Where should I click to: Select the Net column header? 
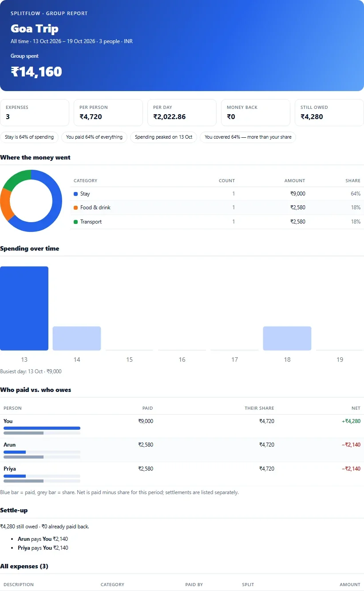[x=356, y=408]
